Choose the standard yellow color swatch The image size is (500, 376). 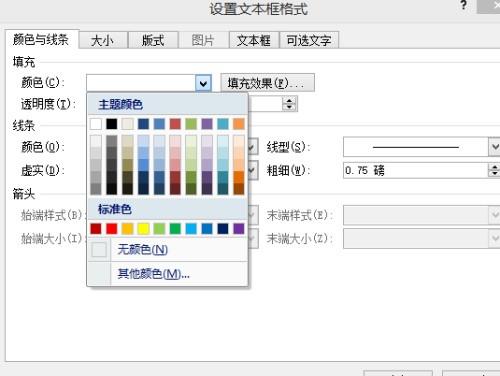point(143,229)
